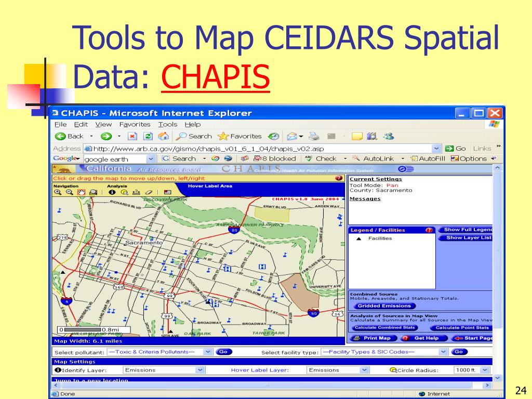
Task: Click the Google toolbar Search button
Action: 179,158
